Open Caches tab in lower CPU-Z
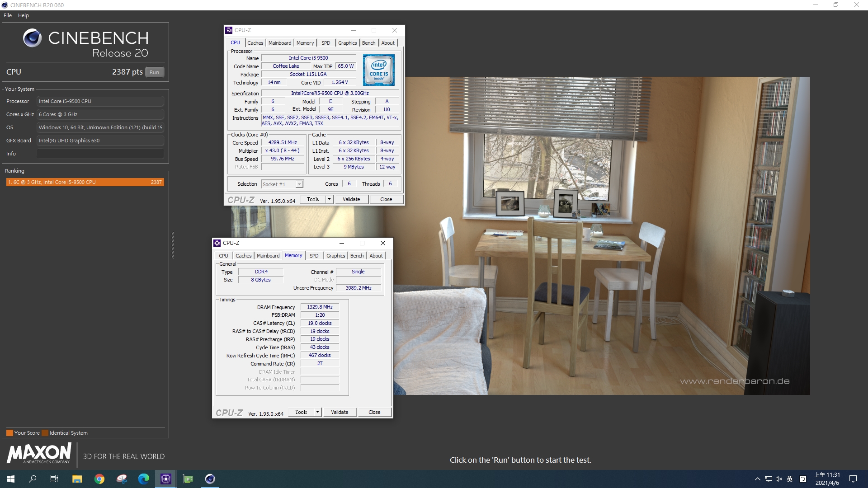The height and width of the screenshot is (488, 868). [x=244, y=256]
